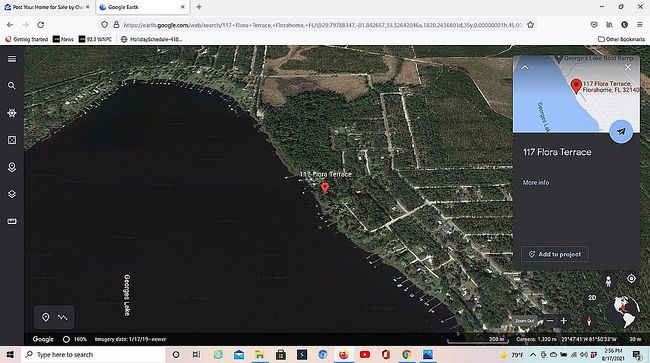
Task: Open the Getting Started bookmark
Action: [x=27, y=39]
